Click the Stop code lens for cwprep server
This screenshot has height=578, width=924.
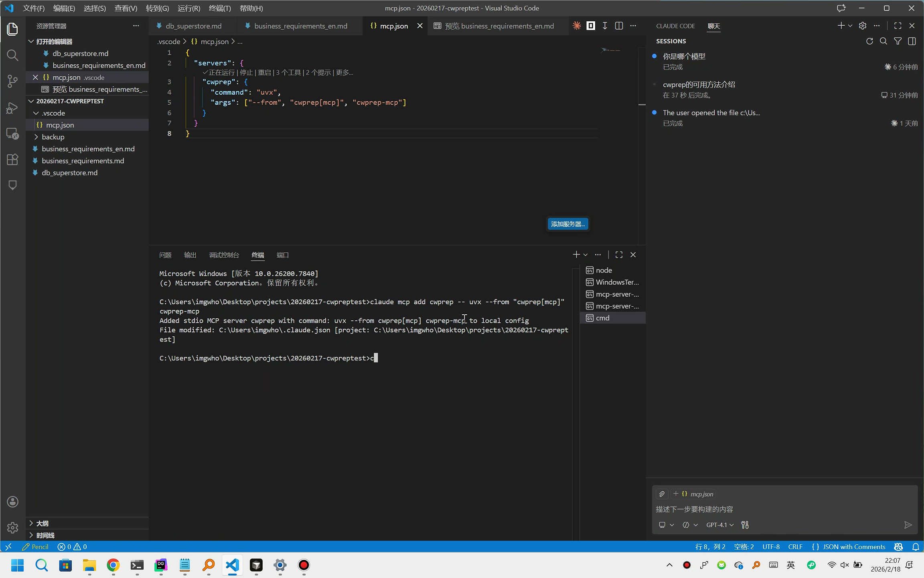click(246, 73)
